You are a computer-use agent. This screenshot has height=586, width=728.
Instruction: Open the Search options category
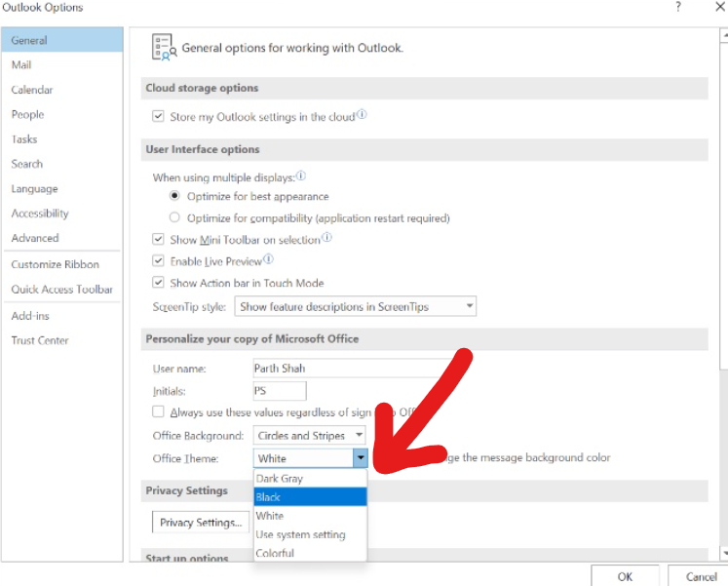coord(62,164)
